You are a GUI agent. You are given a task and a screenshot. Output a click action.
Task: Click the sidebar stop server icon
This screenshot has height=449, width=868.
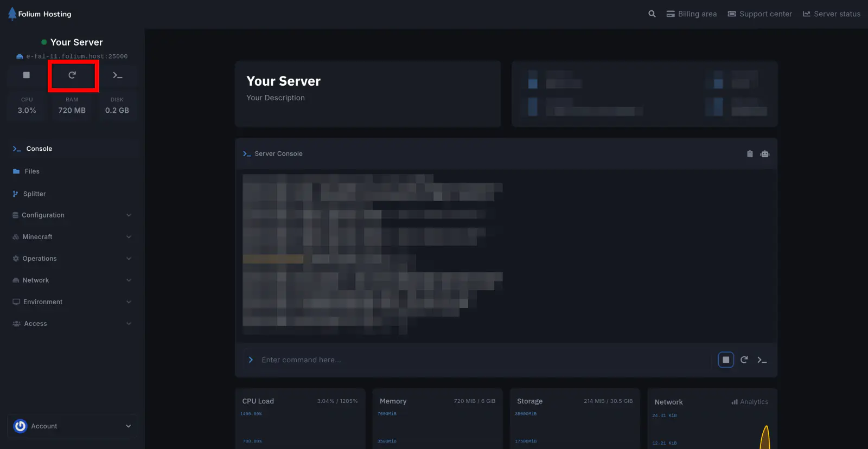click(x=27, y=75)
